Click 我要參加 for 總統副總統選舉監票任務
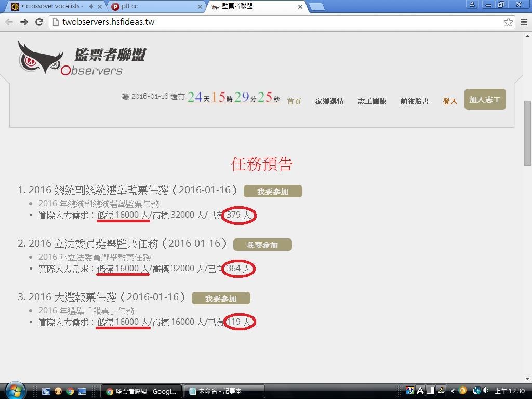This screenshot has width=532, height=399. (x=273, y=191)
